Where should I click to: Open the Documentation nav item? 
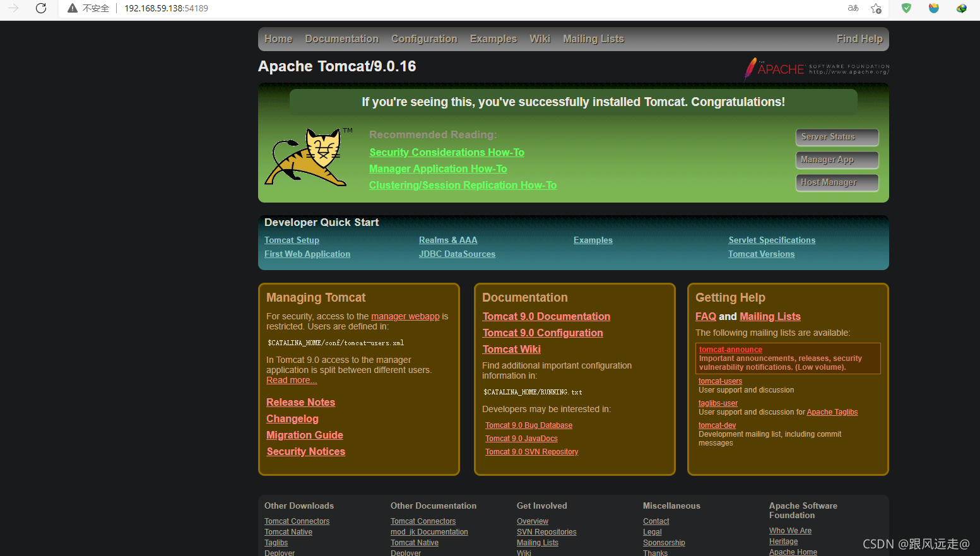coord(342,39)
